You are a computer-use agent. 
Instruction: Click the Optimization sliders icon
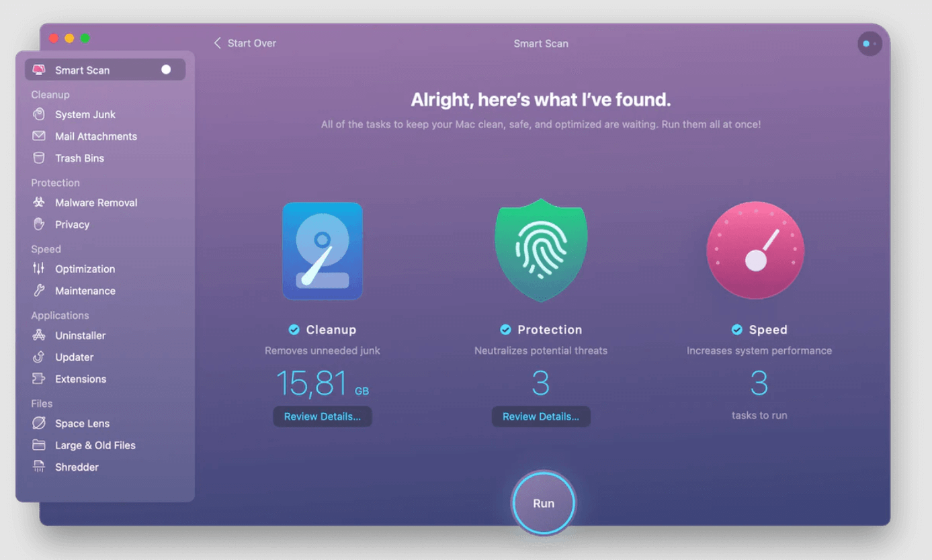pyautogui.click(x=39, y=269)
